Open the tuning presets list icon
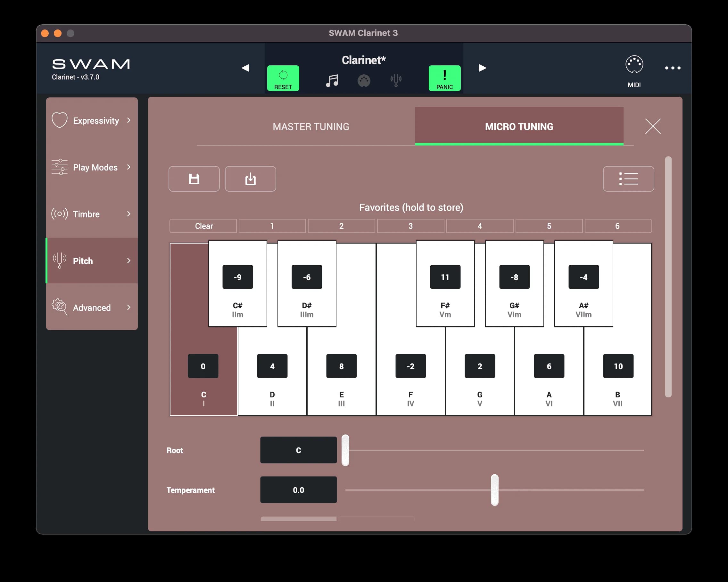 point(628,179)
